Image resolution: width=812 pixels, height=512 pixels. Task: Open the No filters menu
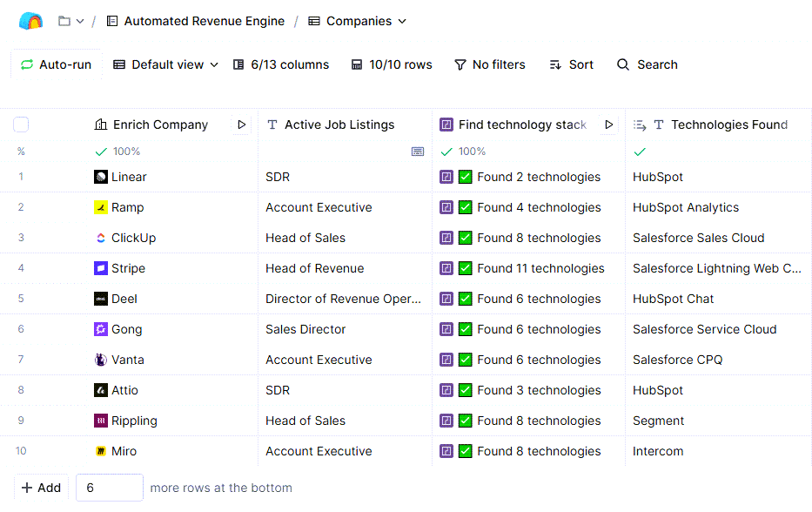(x=490, y=64)
